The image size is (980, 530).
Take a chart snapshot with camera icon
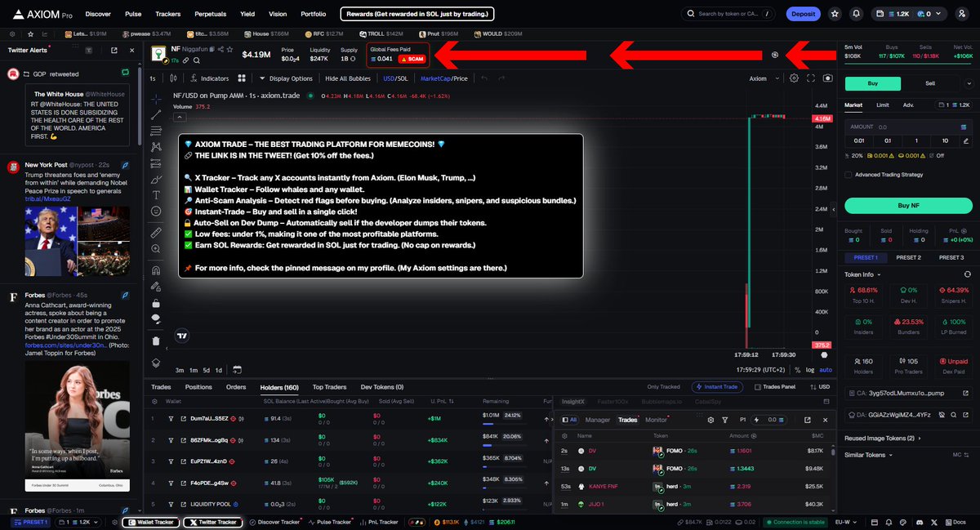pos(827,78)
